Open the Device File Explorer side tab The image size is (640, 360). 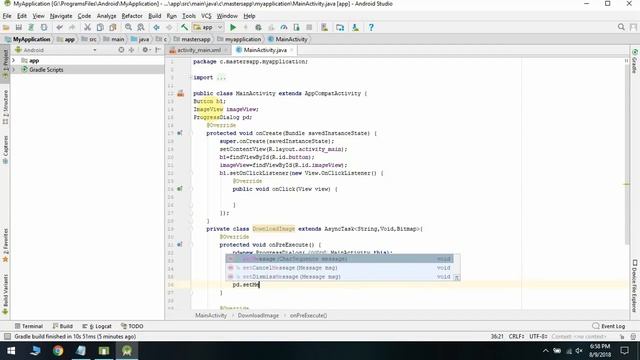[635, 286]
